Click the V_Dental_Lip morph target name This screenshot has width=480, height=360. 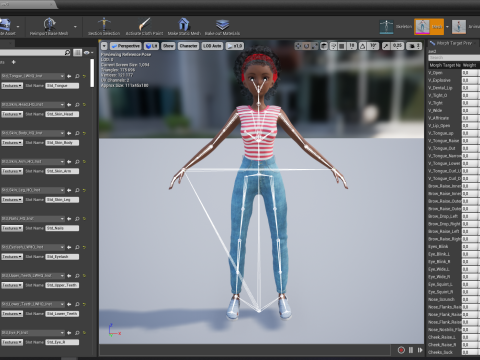pos(440,88)
